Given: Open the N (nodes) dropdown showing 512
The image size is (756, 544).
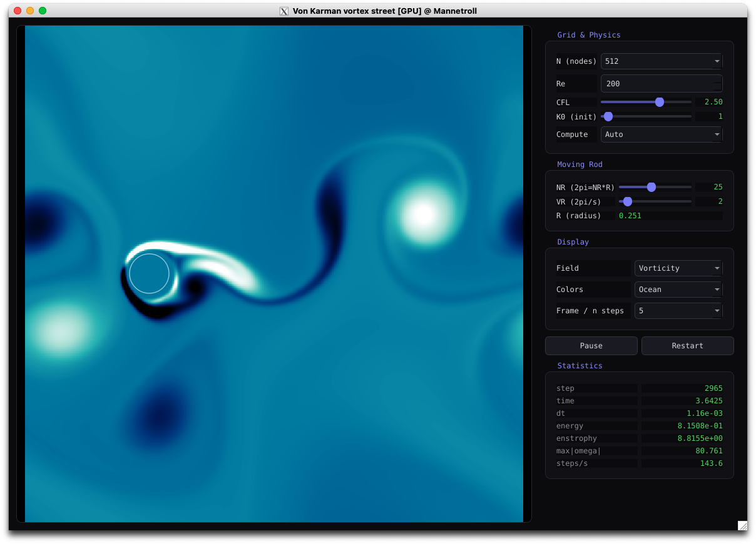Looking at the screenshot, I should [661, 61].
